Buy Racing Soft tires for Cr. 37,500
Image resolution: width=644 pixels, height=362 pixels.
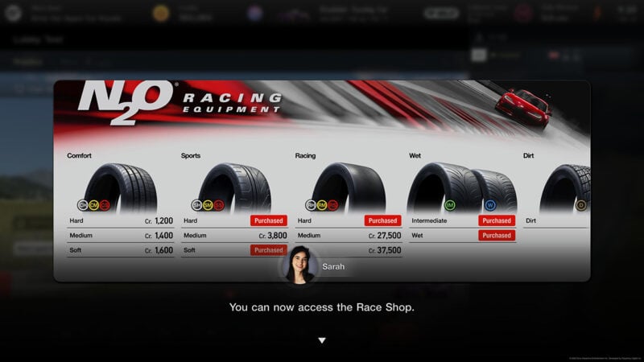coord(349,250)
